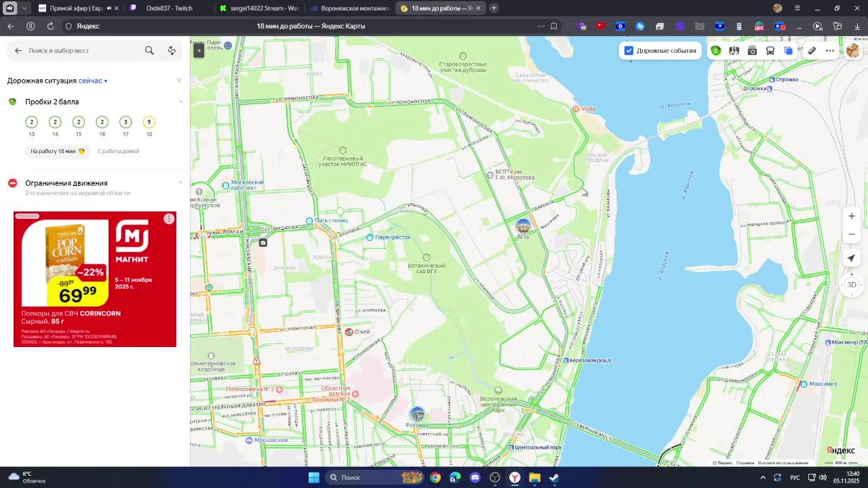Switch to the sergei14022 Stream tab
This screenshot has width=868, height=488.
(x=259, y=8)
